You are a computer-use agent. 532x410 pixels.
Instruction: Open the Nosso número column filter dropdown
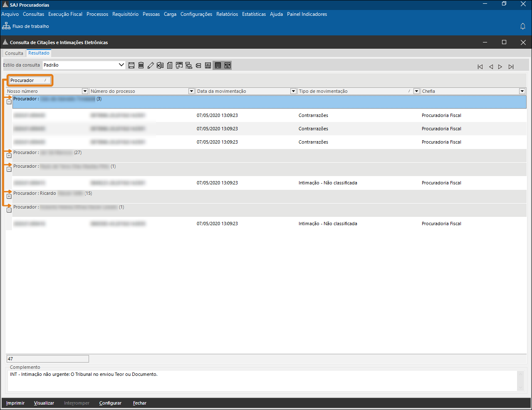coord(85,91)
